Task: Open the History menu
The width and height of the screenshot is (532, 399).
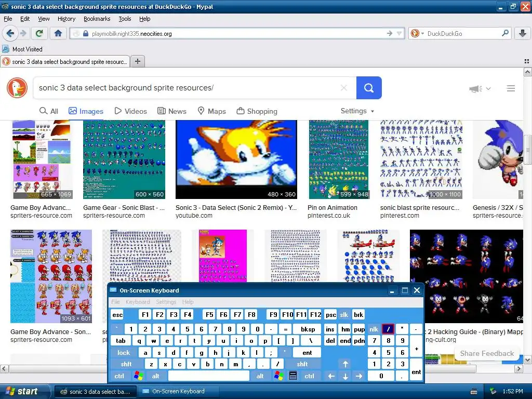Action: [x=66, y=19]
